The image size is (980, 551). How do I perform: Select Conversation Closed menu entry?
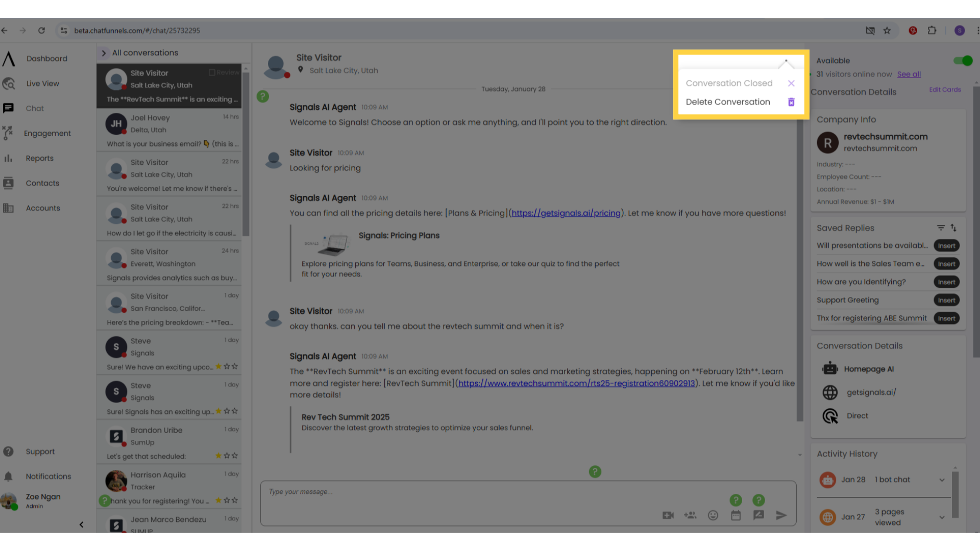tap(740, 83)
